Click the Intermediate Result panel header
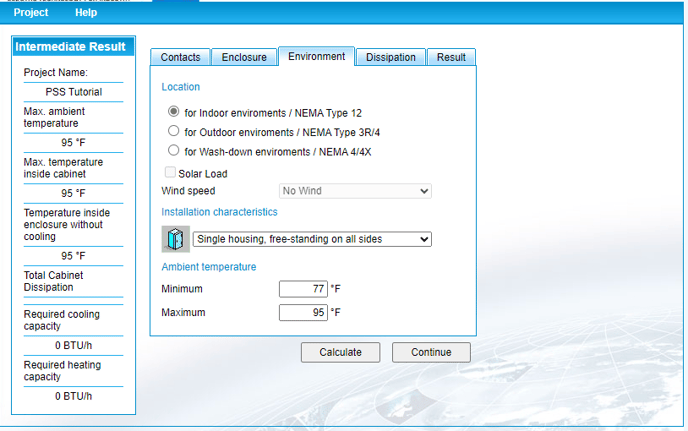Viewport: 688px width, 431px height. pyautogui.click(x=73, y=47)
